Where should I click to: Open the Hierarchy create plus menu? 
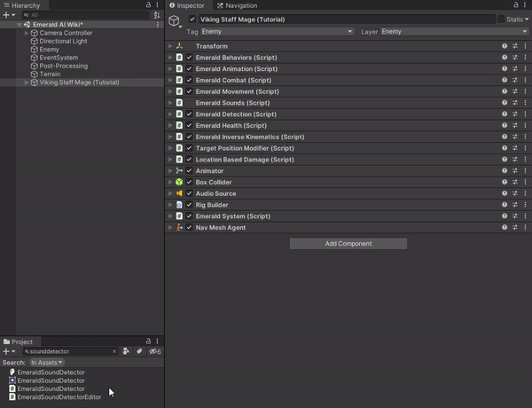click(x=7, y=15)
